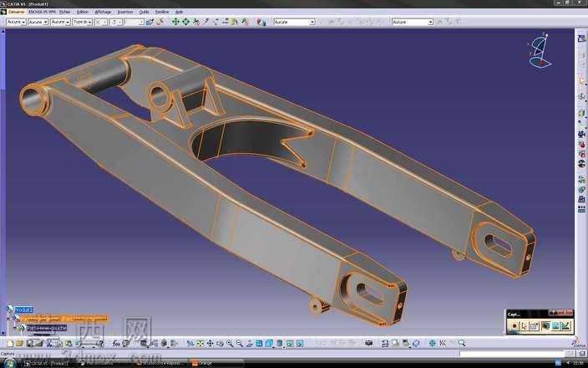
Task: Open the Aucune dropdown in middle toolbar
Action: point(294,22)
